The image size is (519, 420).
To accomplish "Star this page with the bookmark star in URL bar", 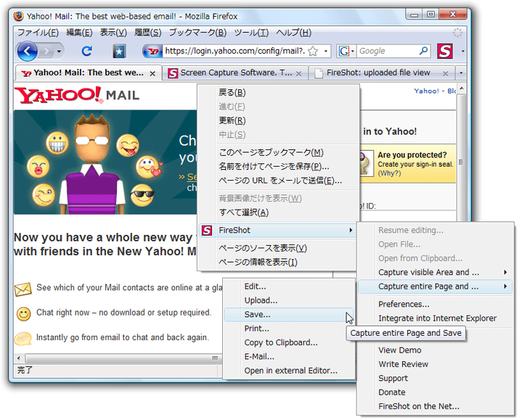I will pos(312,52).
